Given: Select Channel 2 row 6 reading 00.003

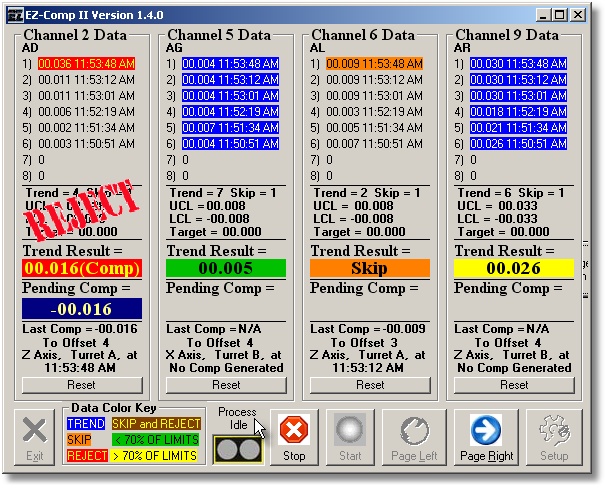Looking at the screenshot, I should click(87, 144).
